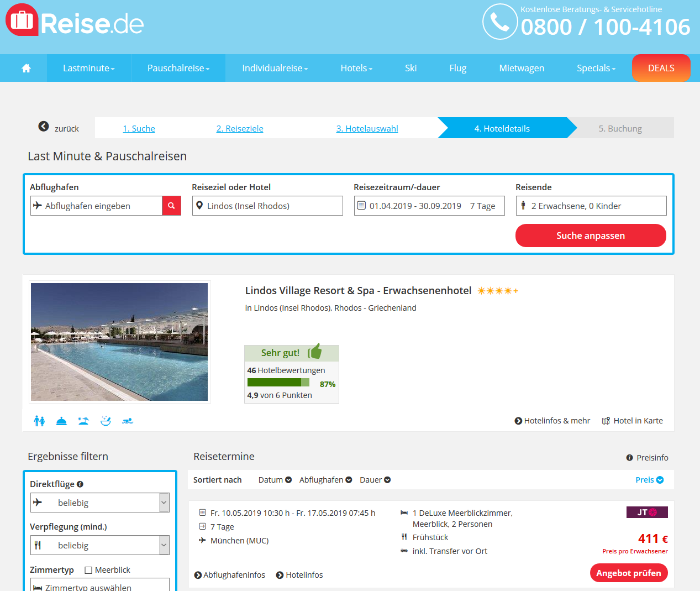Viewport: 700px width, 591px height.
Task: Open the Mietwagen menu item
Action: (x=522, y=68)
